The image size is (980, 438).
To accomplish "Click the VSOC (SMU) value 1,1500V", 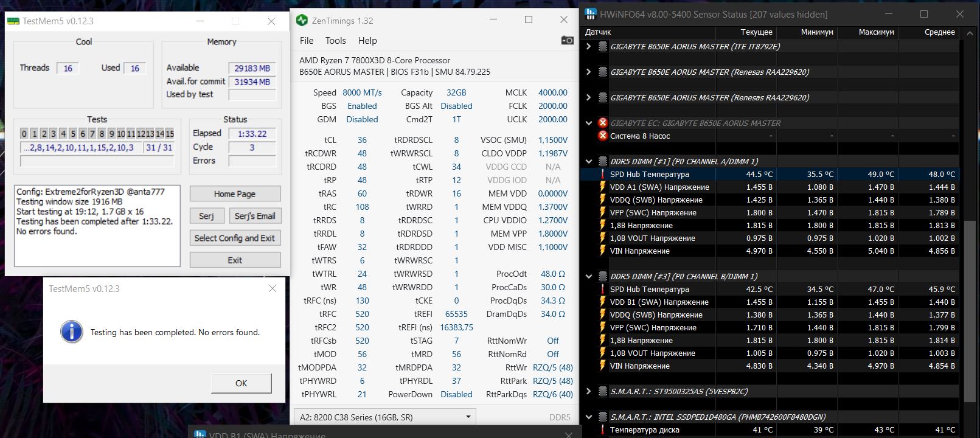I will click(x=552, y=140).
